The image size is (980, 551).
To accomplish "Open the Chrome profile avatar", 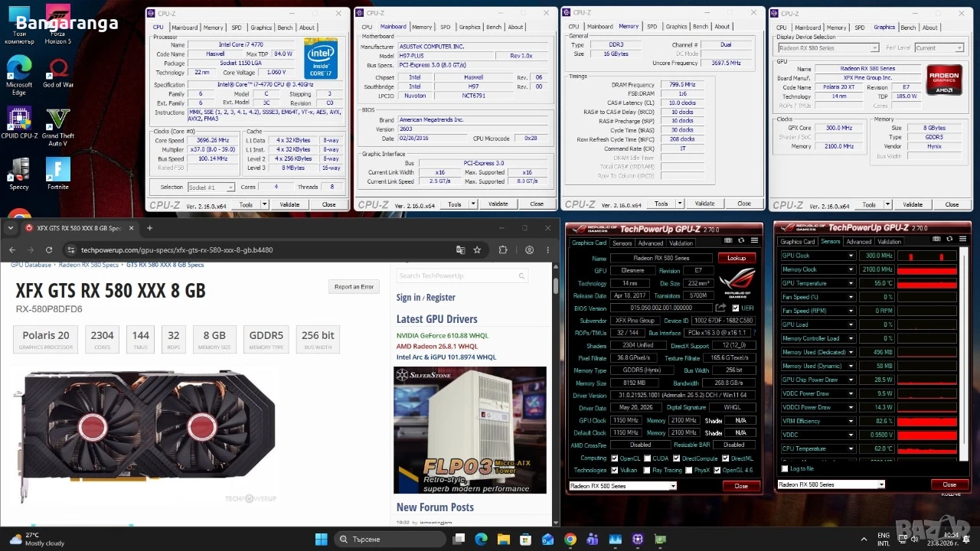I will tap(529, 249).
